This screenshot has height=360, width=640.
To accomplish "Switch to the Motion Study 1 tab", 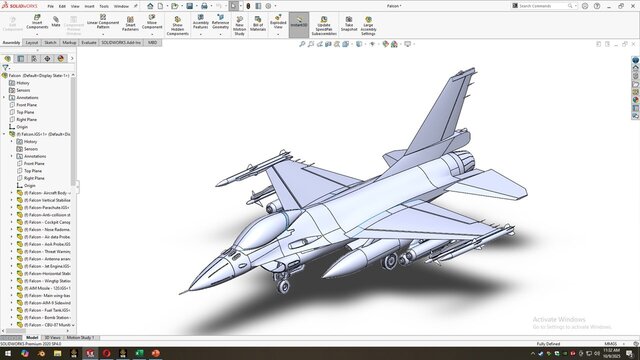I will tap(80, 338).
